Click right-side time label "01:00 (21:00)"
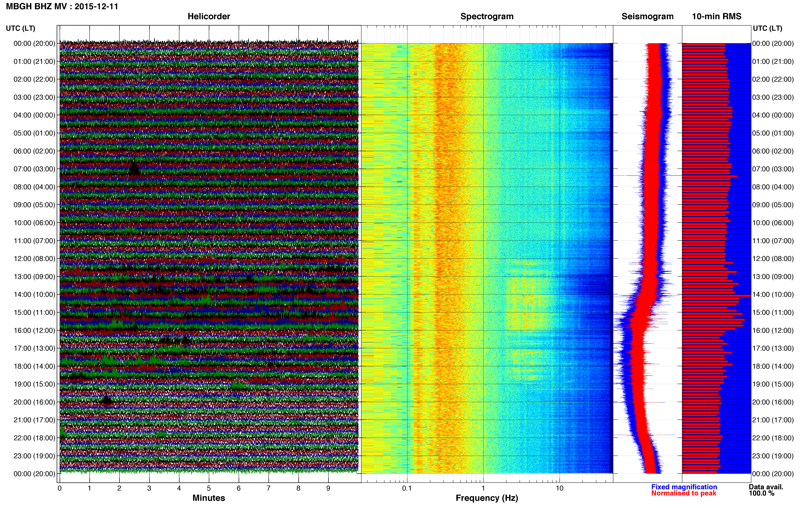Screen dimensions: 812x508 click(x=773, y=62)
